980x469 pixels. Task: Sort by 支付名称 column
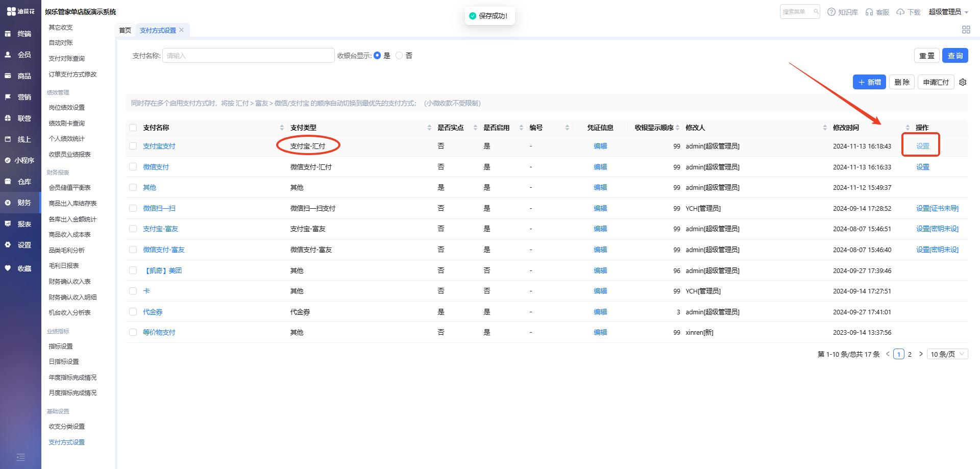[282, 128]
